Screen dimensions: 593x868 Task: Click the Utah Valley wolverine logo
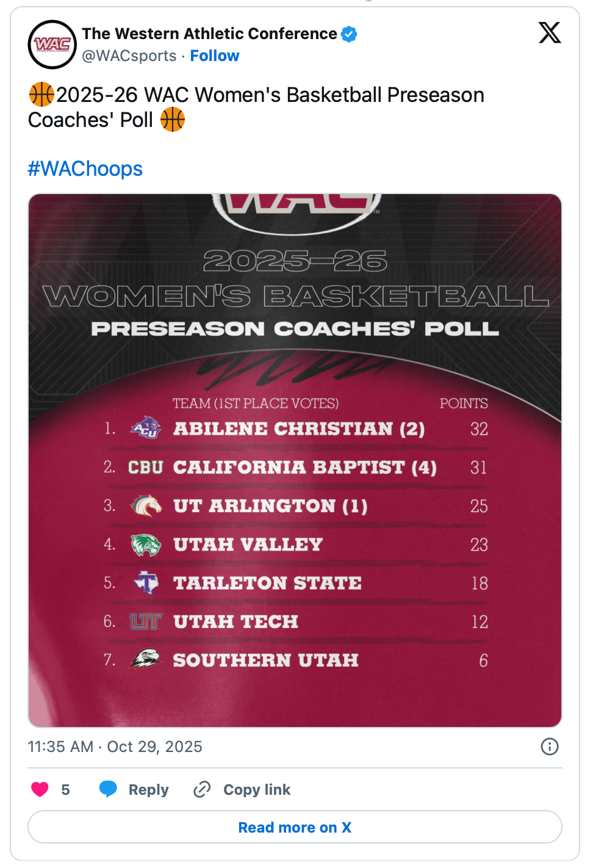click(x=146, y=544)
